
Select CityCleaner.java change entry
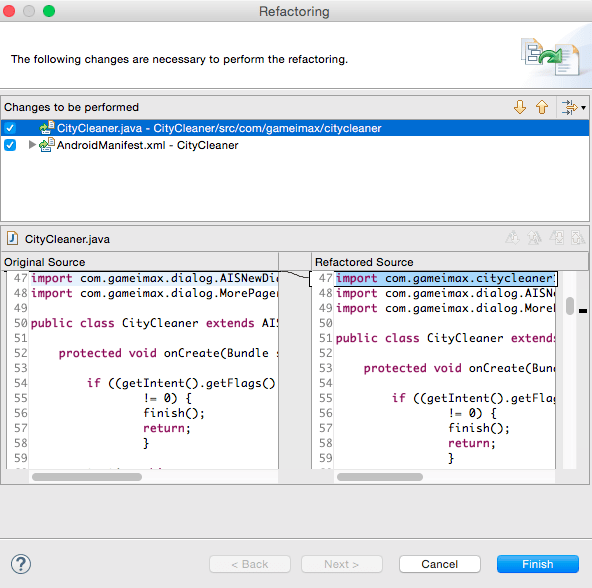point(219,128)
